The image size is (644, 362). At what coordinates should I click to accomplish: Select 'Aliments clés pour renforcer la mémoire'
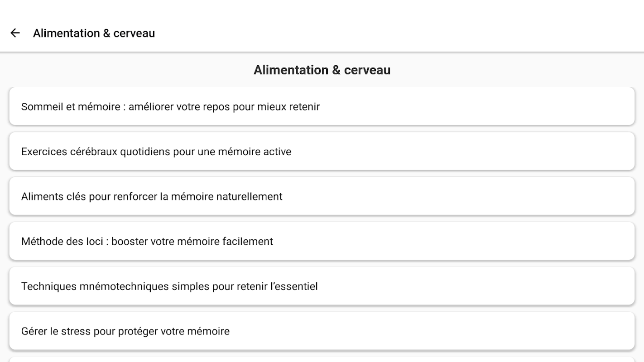[322, 196]
